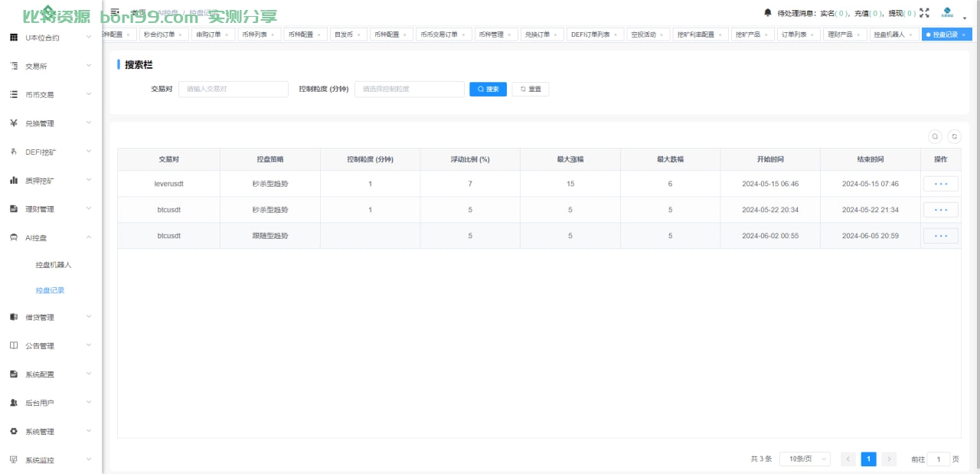Click the 币币交易 sidebar icon
The image size is (980, 474).
[14, 94]
